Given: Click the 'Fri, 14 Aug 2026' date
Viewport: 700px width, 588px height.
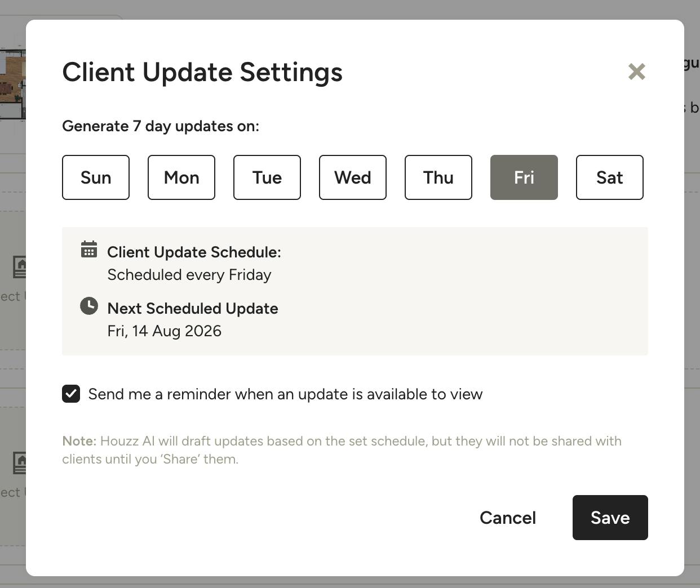Looking at the screenshot, I should tap(165, 331).
